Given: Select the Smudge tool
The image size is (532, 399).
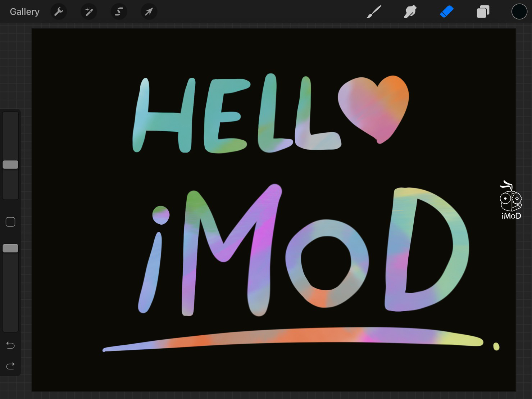Looking at the screenshot, I should (x=410, y=12).
